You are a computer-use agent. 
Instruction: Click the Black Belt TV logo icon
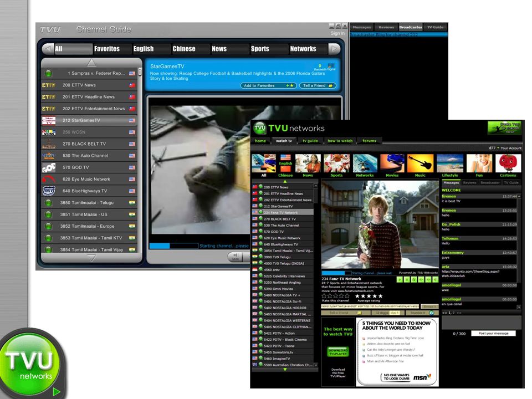[49, 144]
